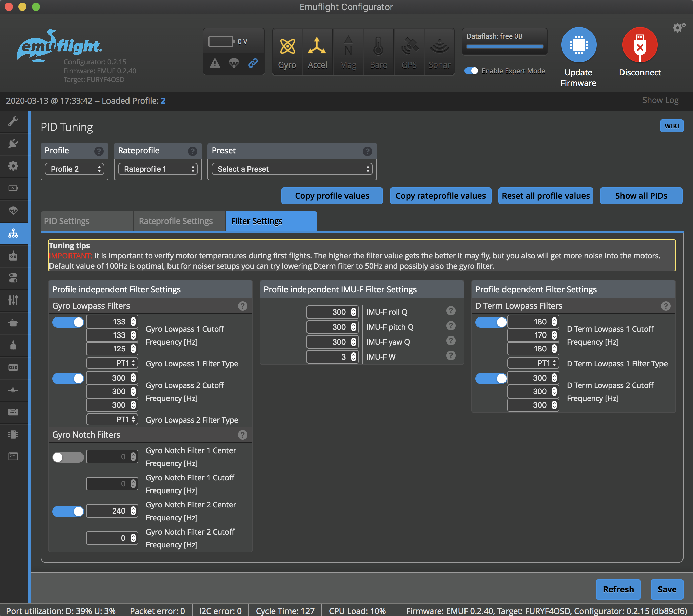
Task: Open the wrench setup sidebar icon
Action: coord(13,121)
